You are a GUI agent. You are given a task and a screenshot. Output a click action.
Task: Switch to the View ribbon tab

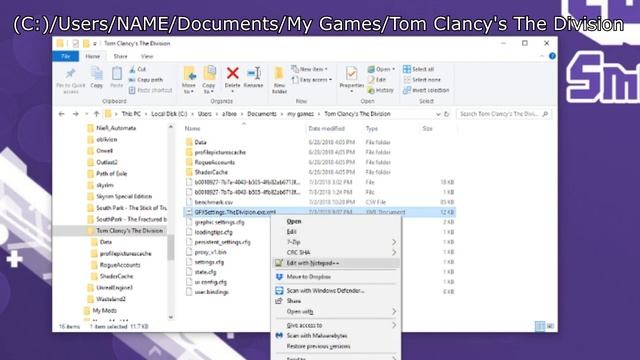tap(147, 56)
